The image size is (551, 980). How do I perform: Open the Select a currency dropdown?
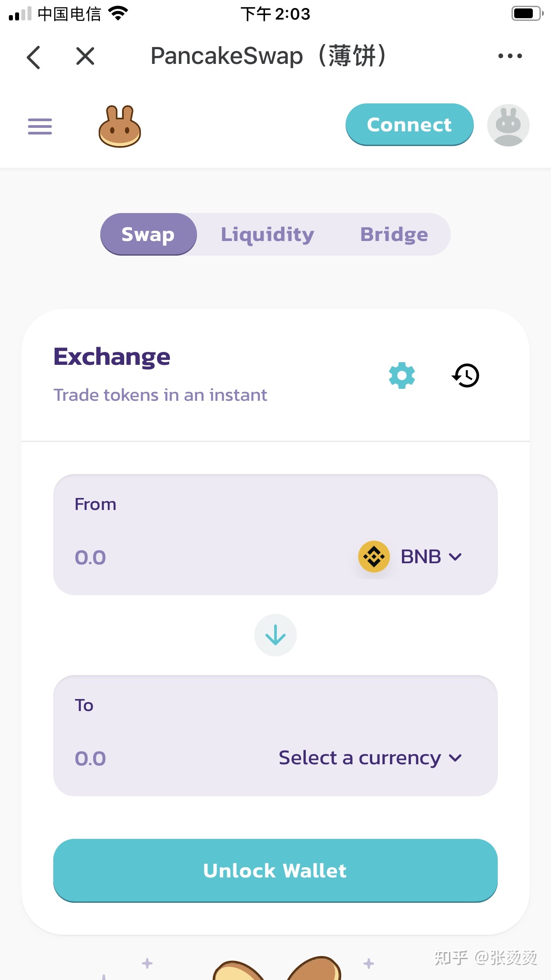pyautogui.click(x=370, y=758)
